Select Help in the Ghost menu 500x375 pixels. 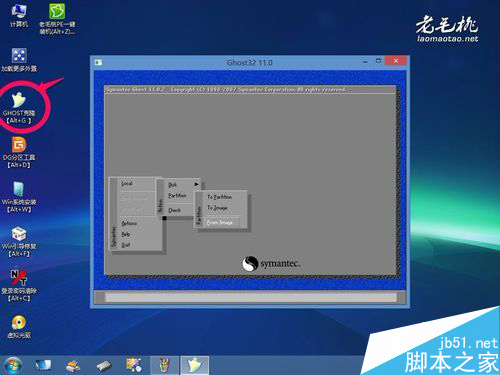click(x=126, y=234)
